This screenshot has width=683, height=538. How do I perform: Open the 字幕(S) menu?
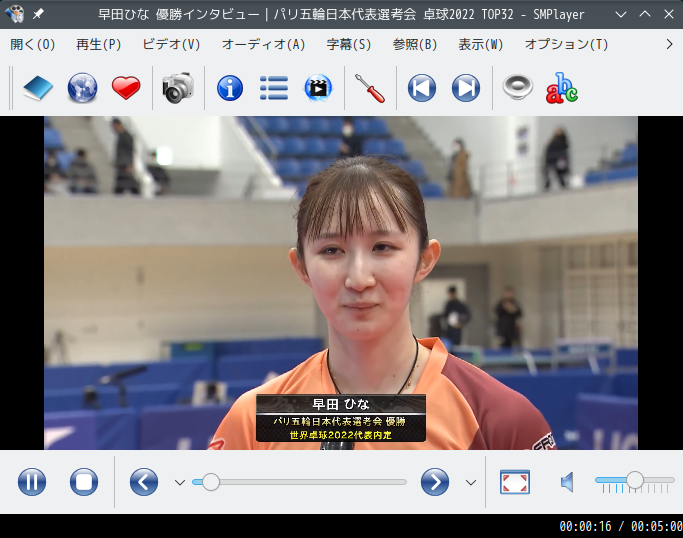click(349, 44)
